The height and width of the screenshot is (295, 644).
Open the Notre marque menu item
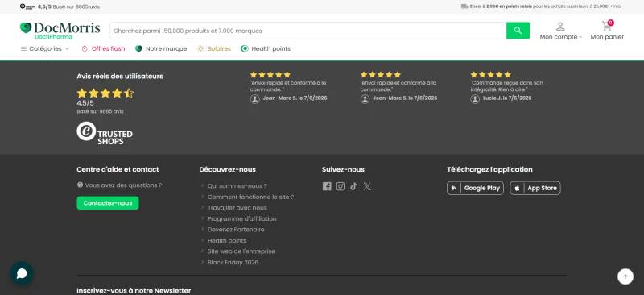pos(161,48)
